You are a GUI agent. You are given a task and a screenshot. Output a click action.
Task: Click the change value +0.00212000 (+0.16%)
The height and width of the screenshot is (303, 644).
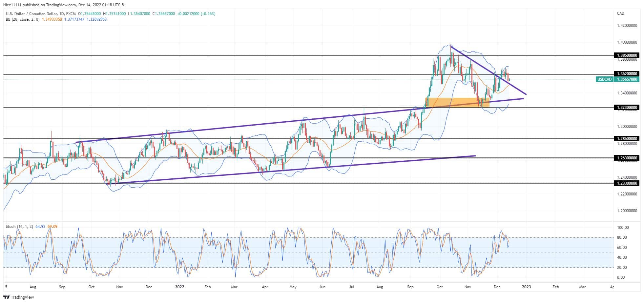click(x=196, y=14)
